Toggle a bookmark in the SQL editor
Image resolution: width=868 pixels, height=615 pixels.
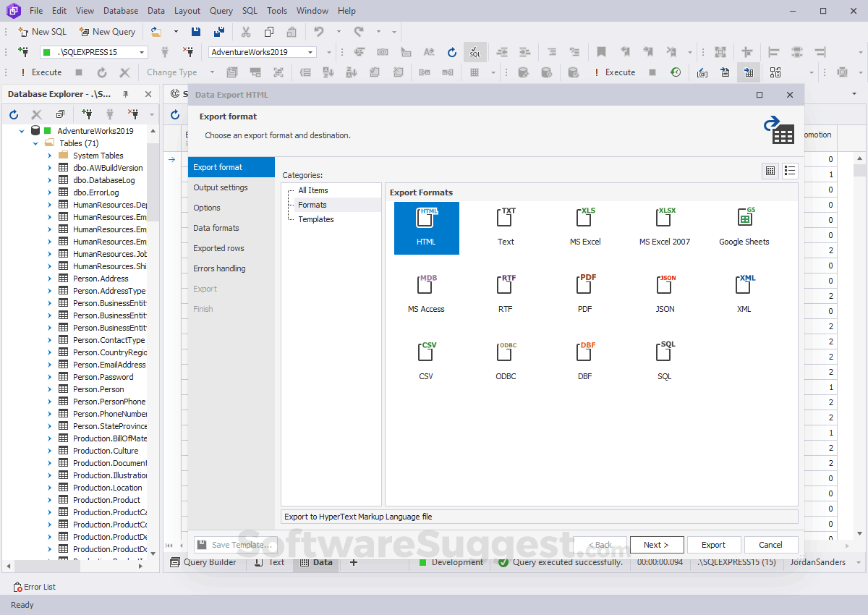pos(601,52)
